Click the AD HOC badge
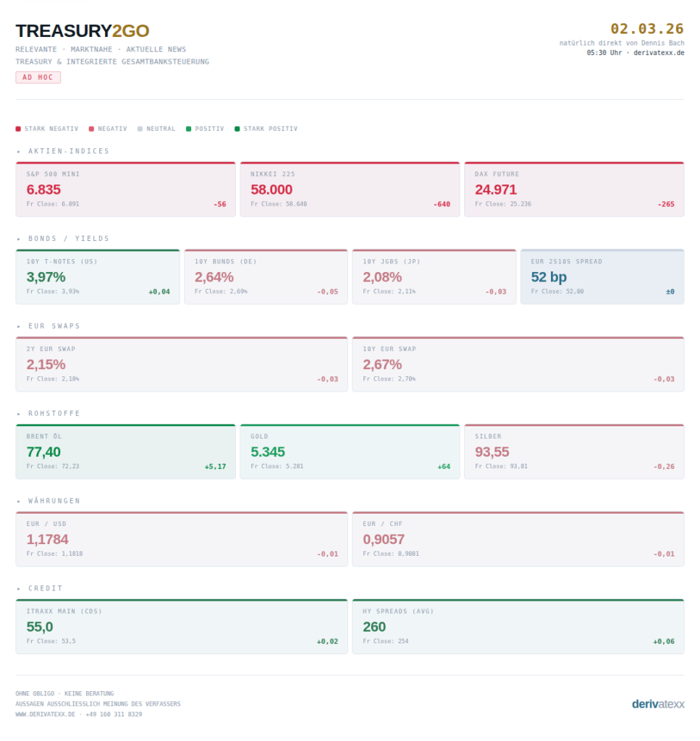The image size is (700, 741). coord(38,77)
